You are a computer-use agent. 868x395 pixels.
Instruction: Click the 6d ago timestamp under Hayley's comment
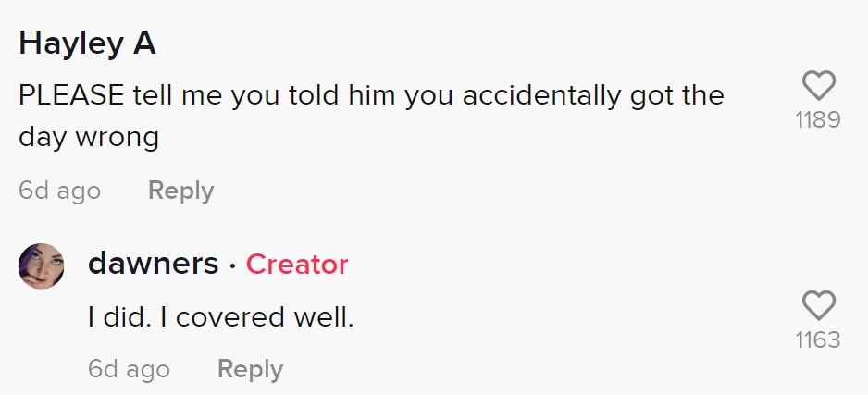coord(60,191)
